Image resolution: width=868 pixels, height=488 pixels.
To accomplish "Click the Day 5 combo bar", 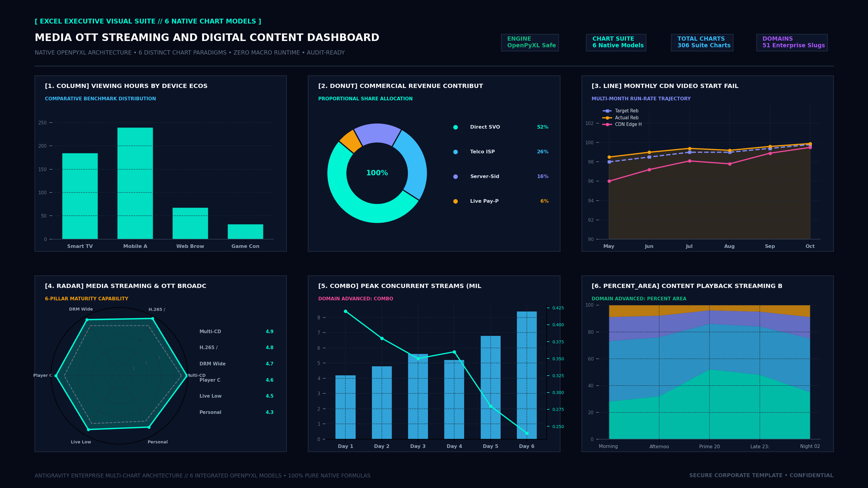I will 490,387.
